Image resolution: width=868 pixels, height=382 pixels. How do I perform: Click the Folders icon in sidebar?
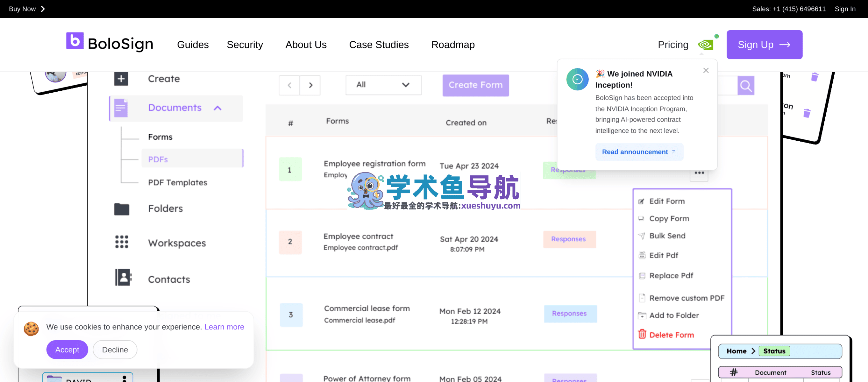[x=122, y=209]
